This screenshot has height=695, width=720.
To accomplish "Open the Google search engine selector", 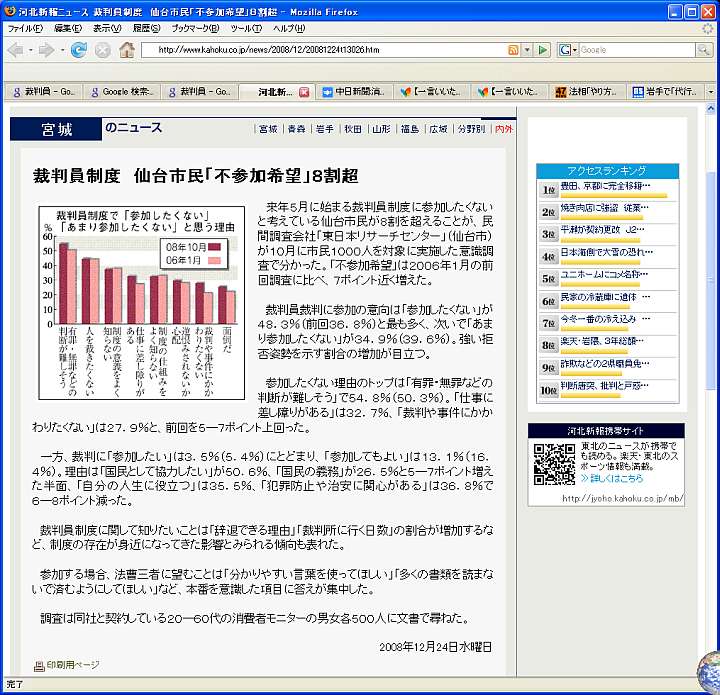I will 568,49.
